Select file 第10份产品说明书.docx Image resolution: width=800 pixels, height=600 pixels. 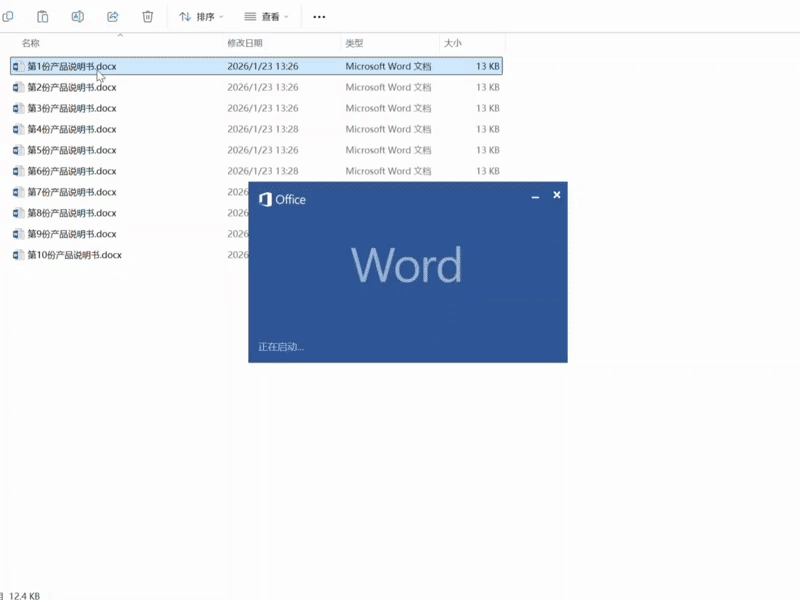point(74,255)
